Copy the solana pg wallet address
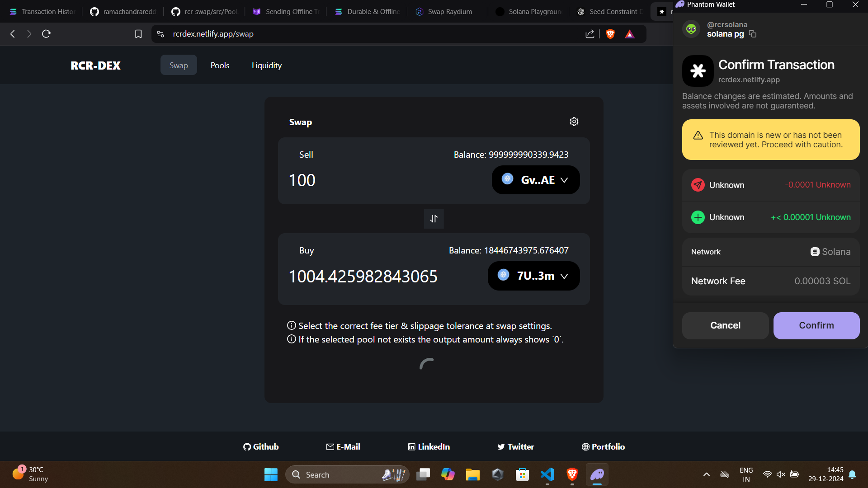This screenshot has width=868, height=488. [753, 34]
